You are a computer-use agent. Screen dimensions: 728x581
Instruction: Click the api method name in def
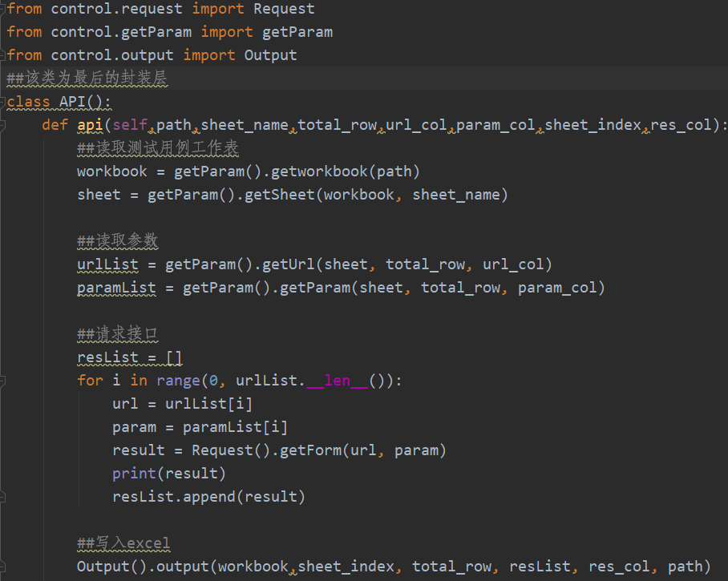90,125
